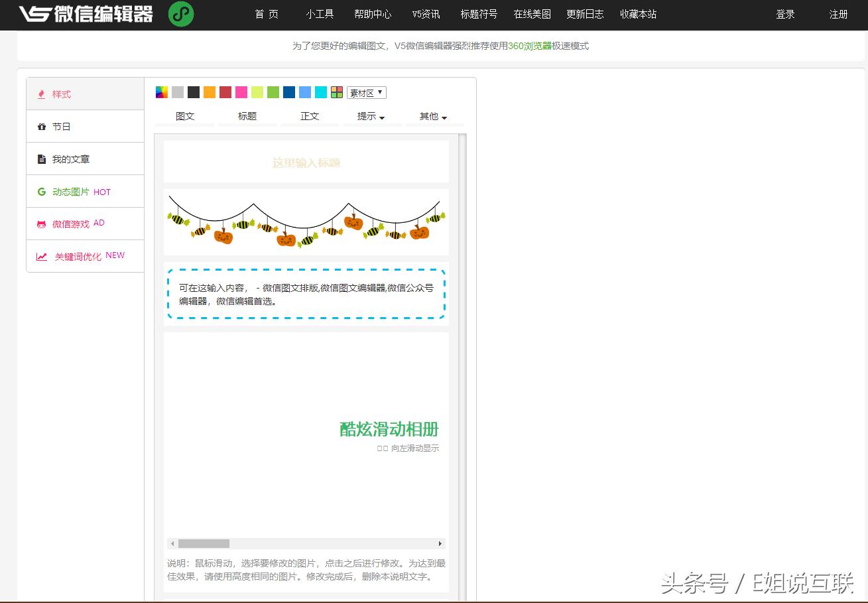The height and width of the screenshot is (603, 868).
Task: Select the pink color swatch
Action: pos(242,92)
